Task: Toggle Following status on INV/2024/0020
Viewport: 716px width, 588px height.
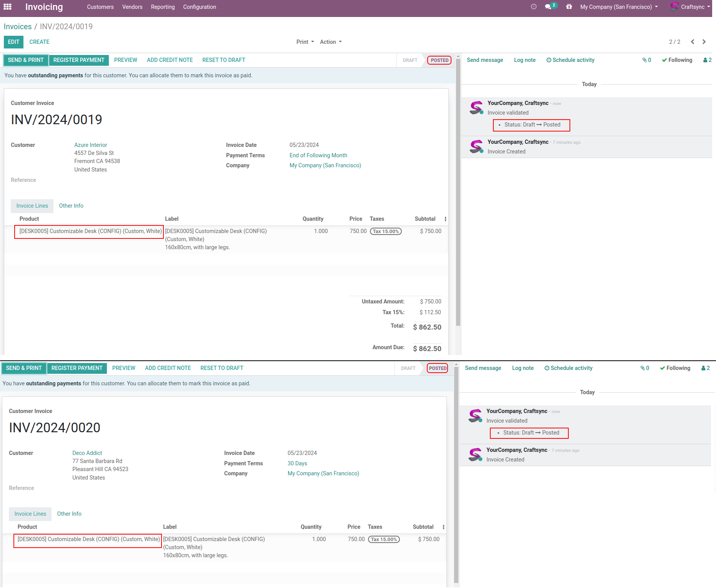Action: point(675,368)
